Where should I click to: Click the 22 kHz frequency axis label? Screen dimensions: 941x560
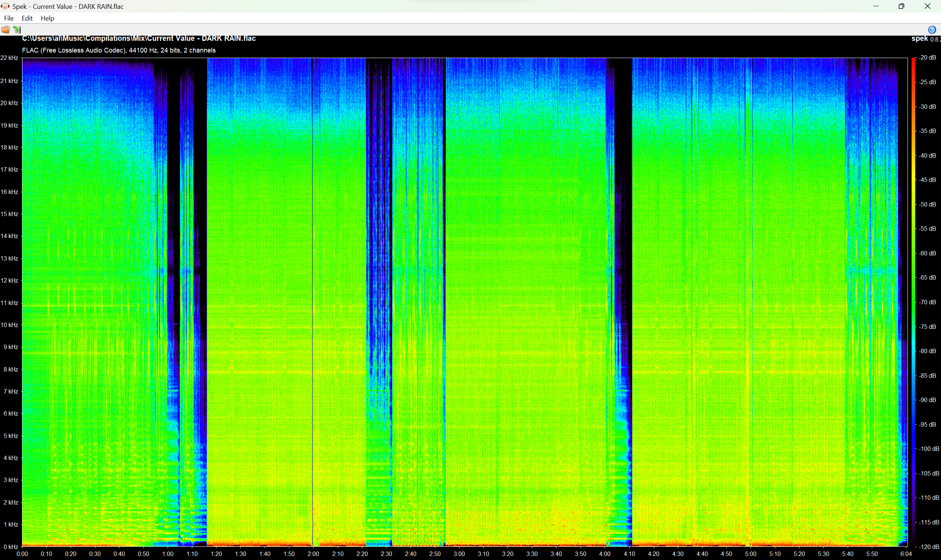click(x=9, y=58)
